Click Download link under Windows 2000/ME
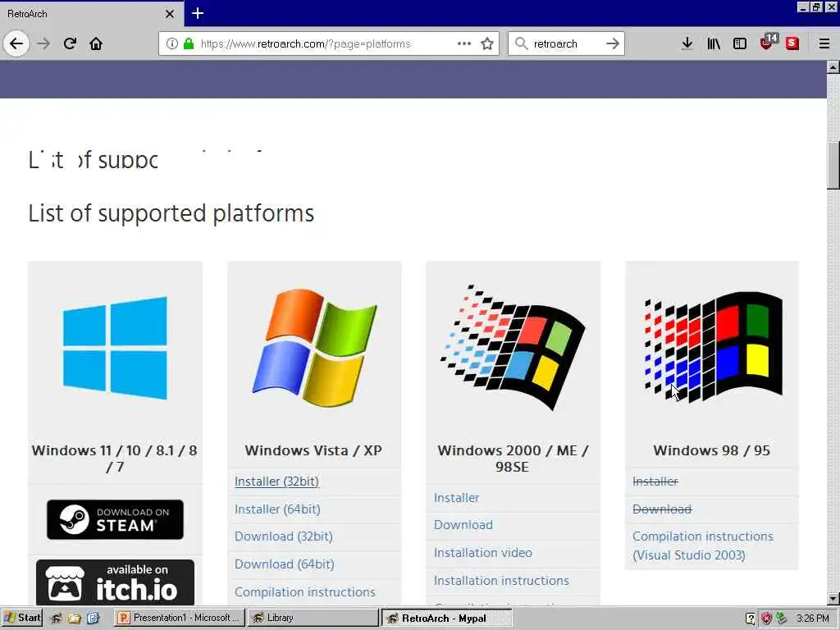The height and width of the screenshot is (630, 840). pos(463,524)
